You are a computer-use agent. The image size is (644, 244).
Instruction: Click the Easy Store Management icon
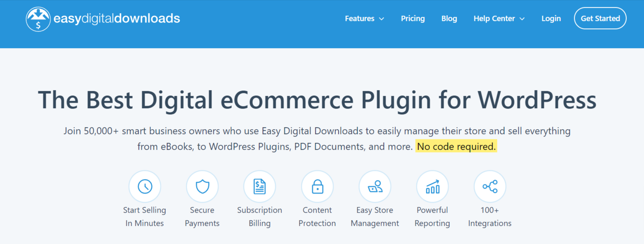(375, 186)
